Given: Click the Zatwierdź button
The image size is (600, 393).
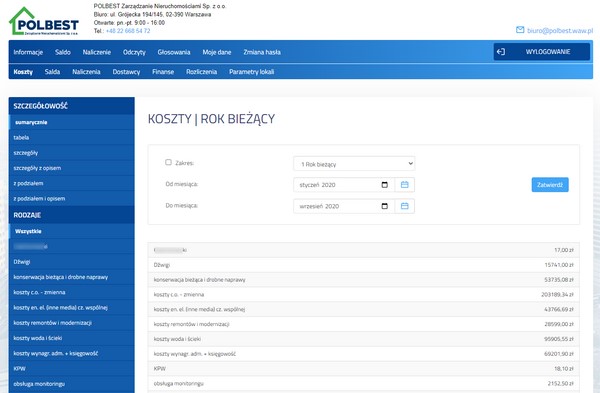Looking at the screenshot, I should [550, 185].
